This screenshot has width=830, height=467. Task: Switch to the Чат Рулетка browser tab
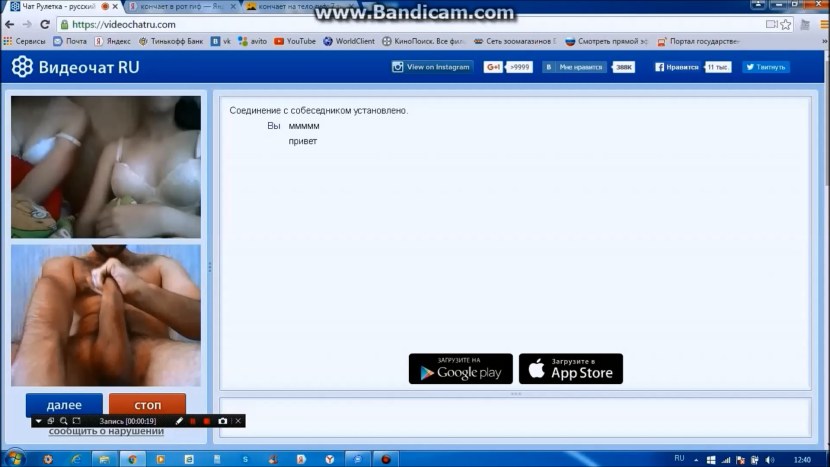(50, 6)
